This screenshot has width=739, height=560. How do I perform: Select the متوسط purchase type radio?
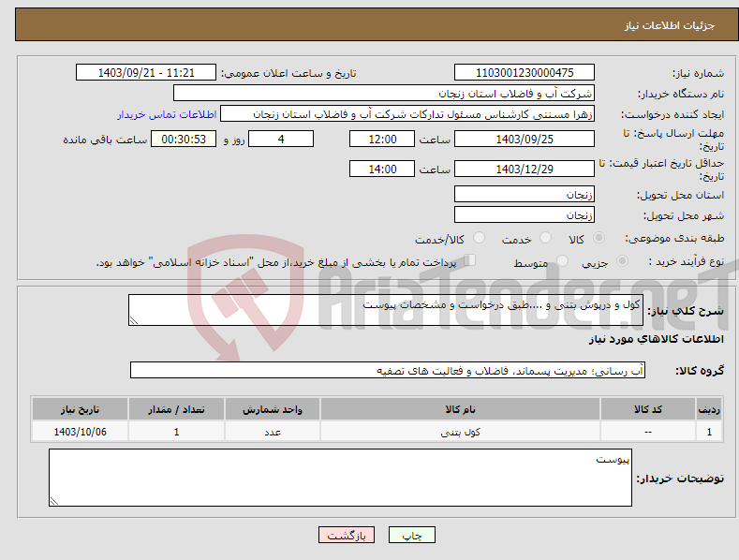pyautogui.click(x=562, y=261)
